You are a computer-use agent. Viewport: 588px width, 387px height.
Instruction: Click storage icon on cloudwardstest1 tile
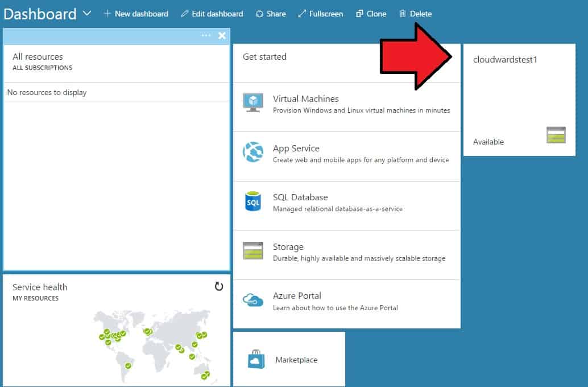click(556, 135)
